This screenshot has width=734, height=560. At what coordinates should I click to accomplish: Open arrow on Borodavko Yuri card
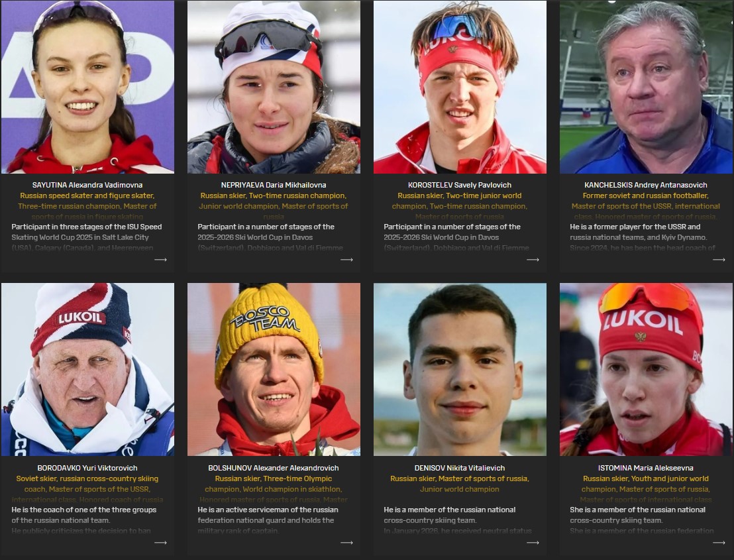(x=160, y=542)
